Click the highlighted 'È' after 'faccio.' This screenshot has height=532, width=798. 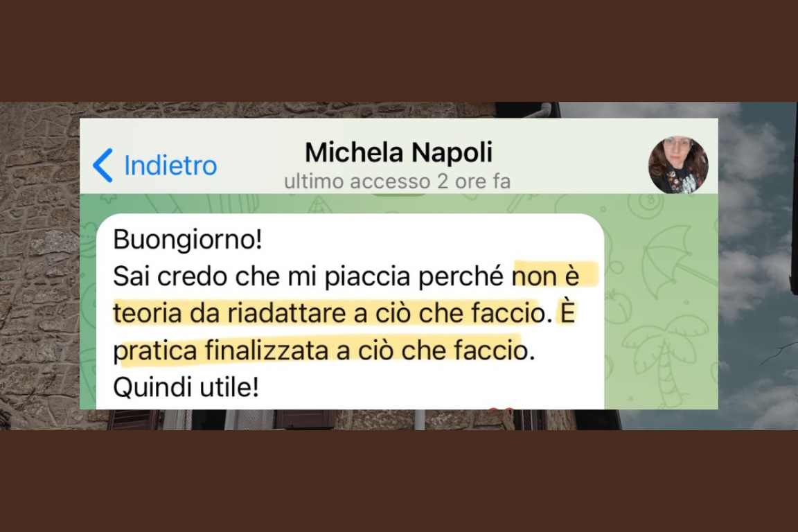568,312
